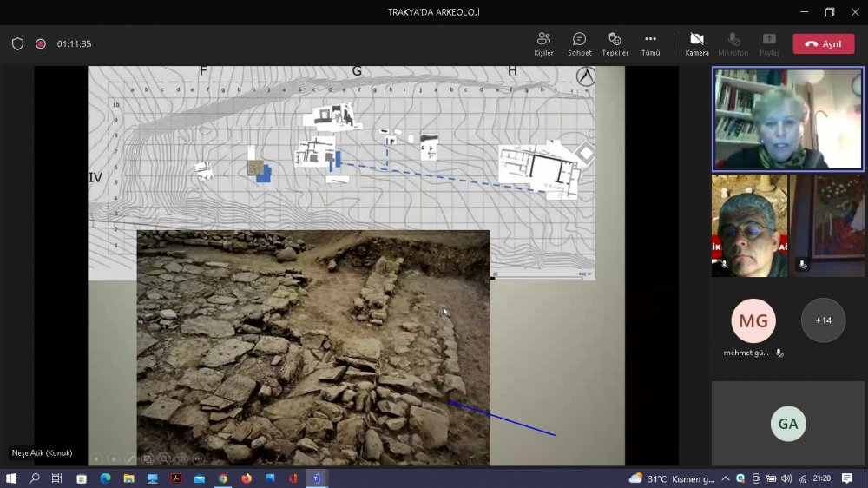The image size is (868, 488).
Task: Click the Paylaş share screen icon
Action: coord(769,43)
